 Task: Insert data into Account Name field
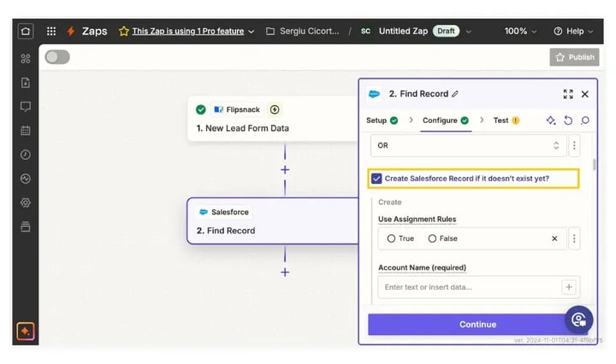tap(568, 287)
